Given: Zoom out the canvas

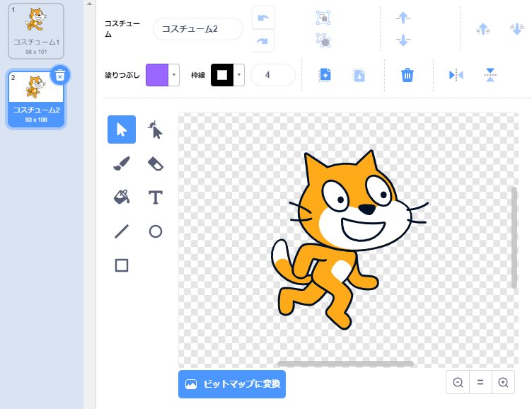Looking at the screenshot, I should click(458, 382).
